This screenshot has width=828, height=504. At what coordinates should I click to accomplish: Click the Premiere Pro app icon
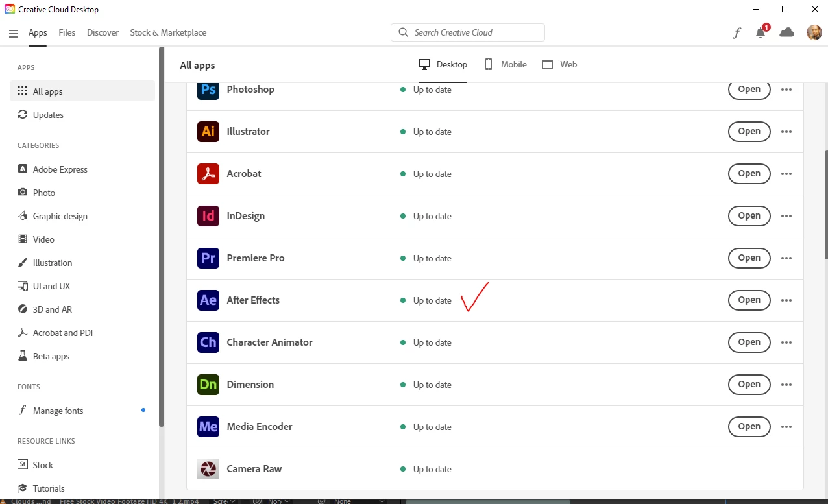[208, 258]
